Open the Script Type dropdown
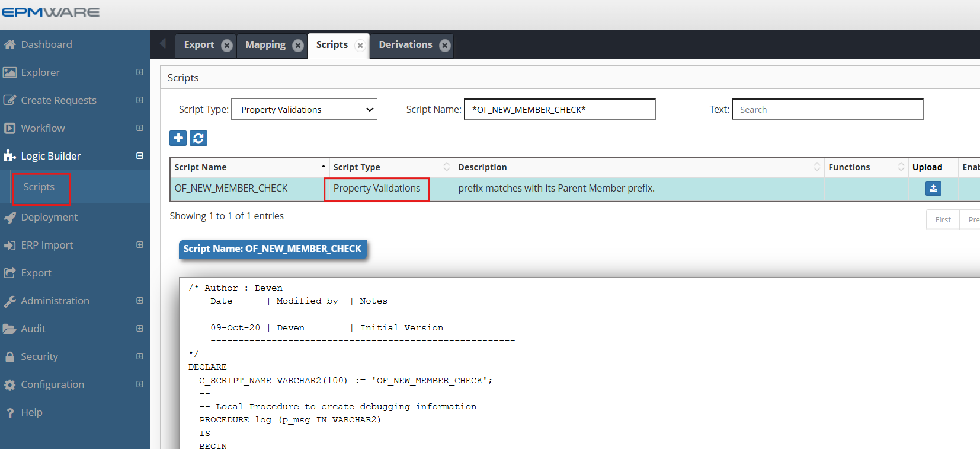Screen dimensions: 980x449 click(x=304, y=110)
